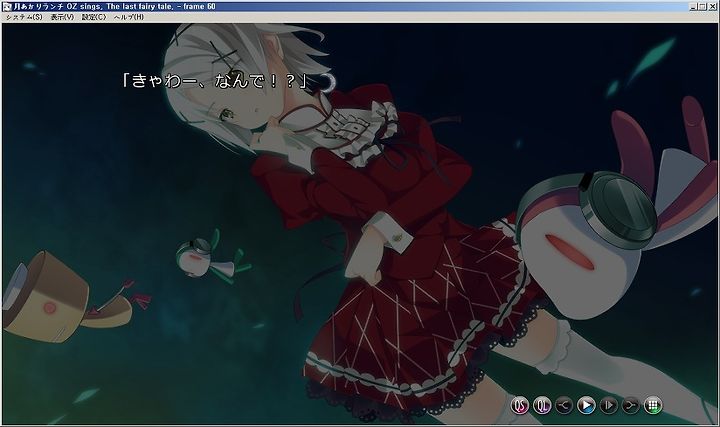Jump back to the previous choice branch

pos(564,405)
